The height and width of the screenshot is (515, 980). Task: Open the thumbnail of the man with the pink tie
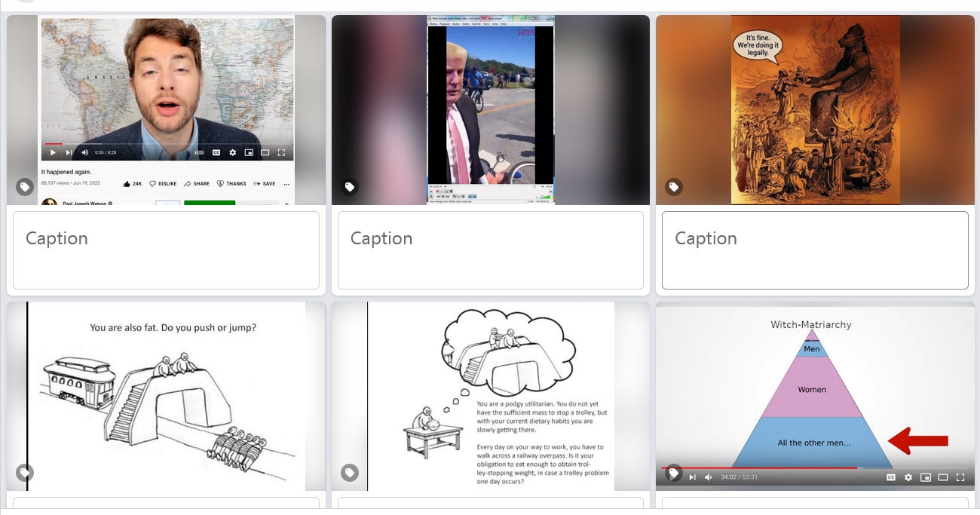pyautogui.click(x=491, y=110)
